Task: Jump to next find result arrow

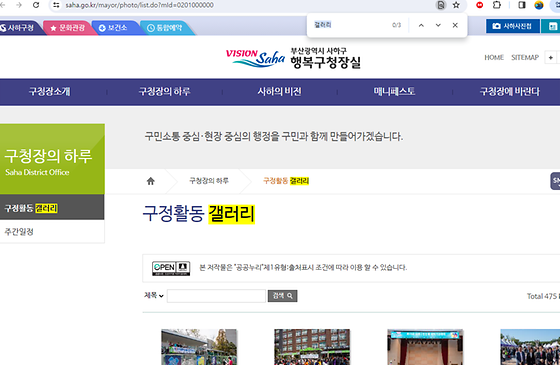Action: [438, 25]
